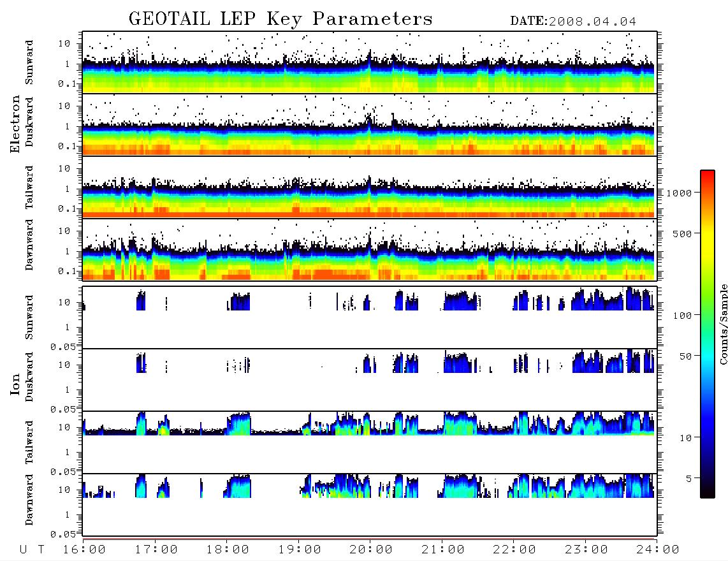Click the "DATE:2008.04.04" label
The width and height of the screenshot is (728, 561).
click(x=573, y=22)
